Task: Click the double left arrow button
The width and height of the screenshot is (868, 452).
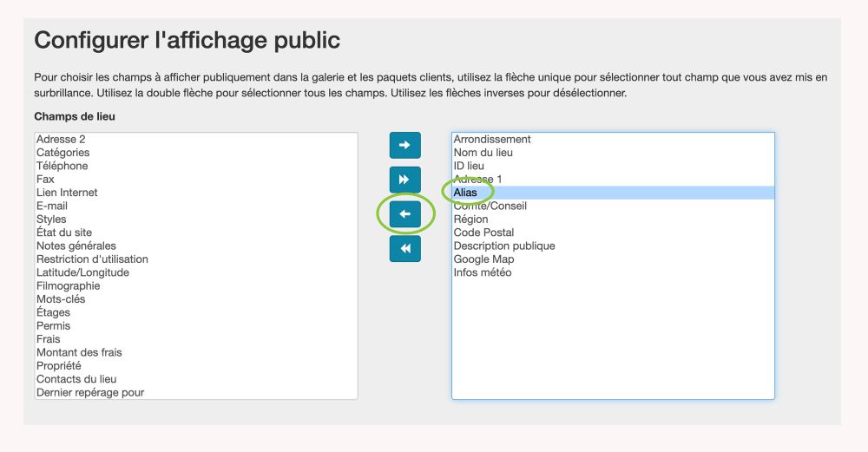Action: coord(404,249)
